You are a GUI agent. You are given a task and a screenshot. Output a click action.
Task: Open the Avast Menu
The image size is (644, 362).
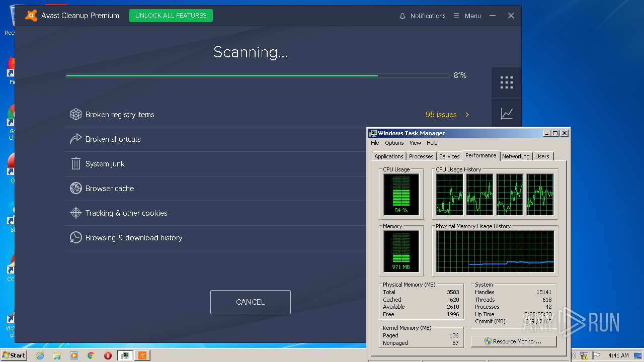pos(467,16)
